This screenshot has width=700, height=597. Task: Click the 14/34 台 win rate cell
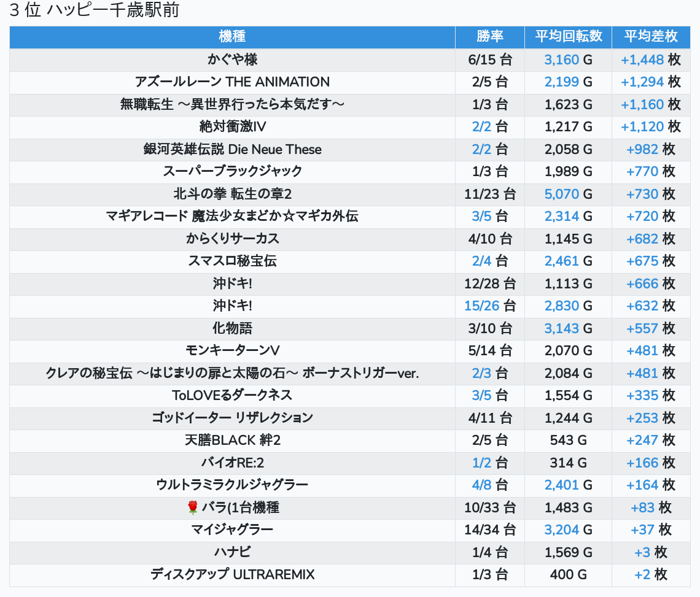[489, 530]
